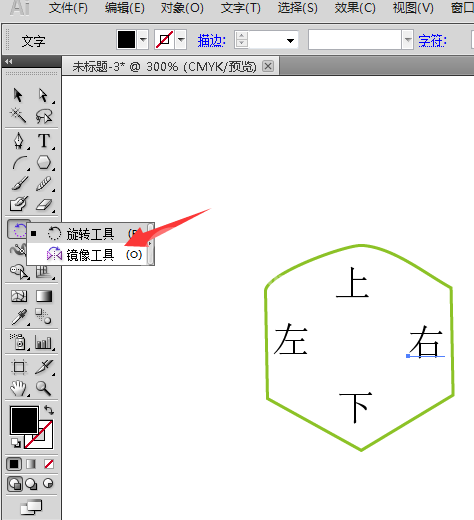Open the 文件(F) menu
Image resolution: width=474 pixels, height=520 pixels.
pyautogui.click(x=68, y=8)
